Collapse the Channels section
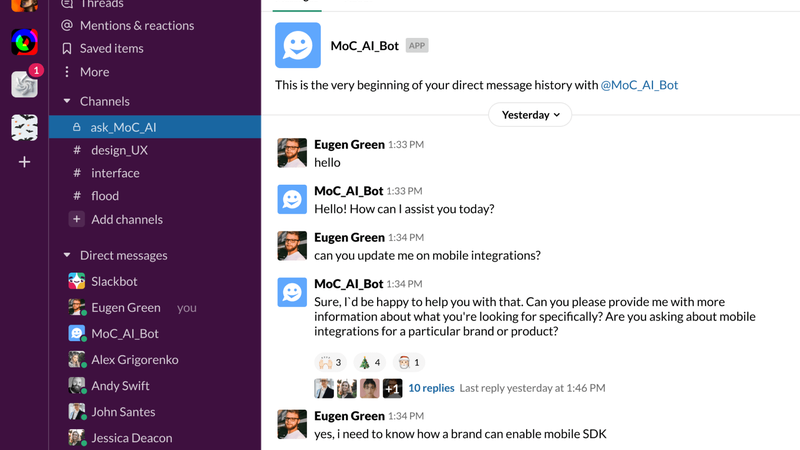The height and width of the screenshot is (450, 800). 67,101
